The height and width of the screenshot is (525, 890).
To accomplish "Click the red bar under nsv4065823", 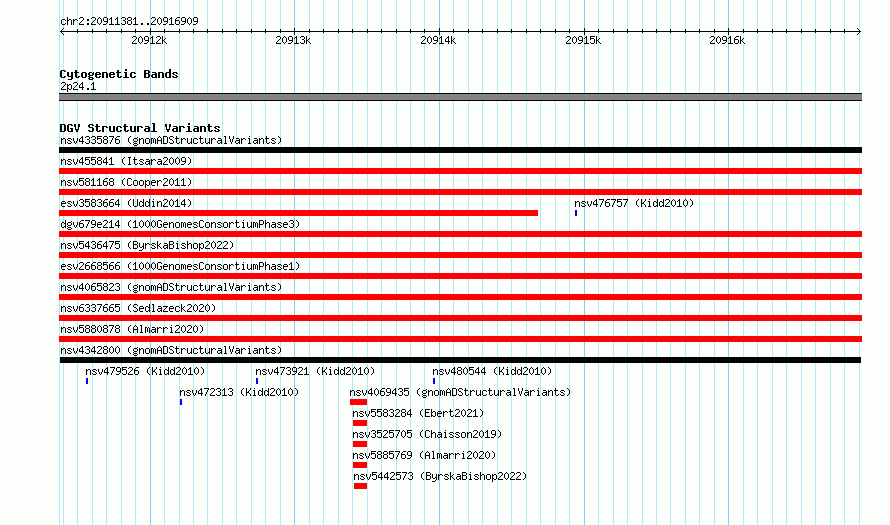I will click(x=460, y=297).
